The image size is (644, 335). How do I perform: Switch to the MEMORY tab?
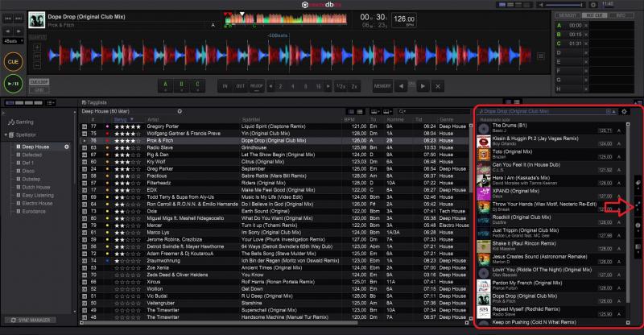pyautogui.click(x=568, y=15)
